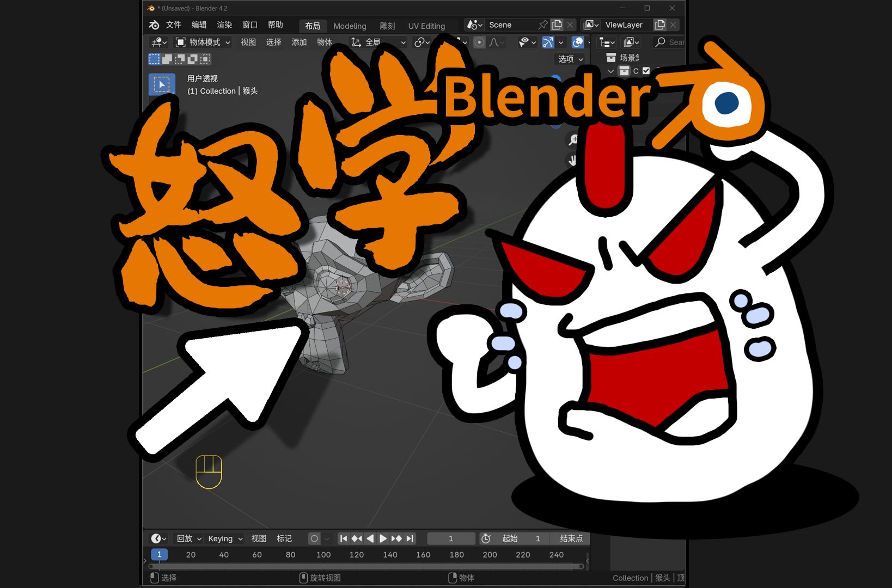Remove the ViewLayer
Image resolution: width=892 pixels, height=588 pixels.
tap(673, 25)
